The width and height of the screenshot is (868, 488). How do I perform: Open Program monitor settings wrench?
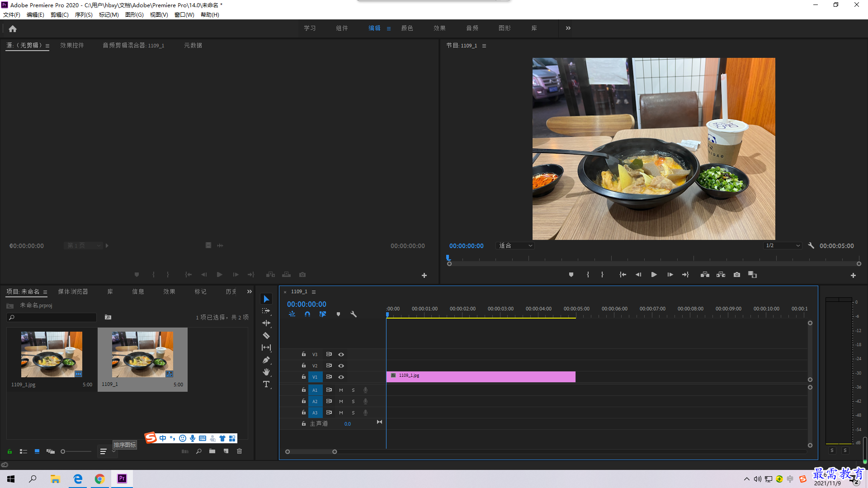coord(811,246)
